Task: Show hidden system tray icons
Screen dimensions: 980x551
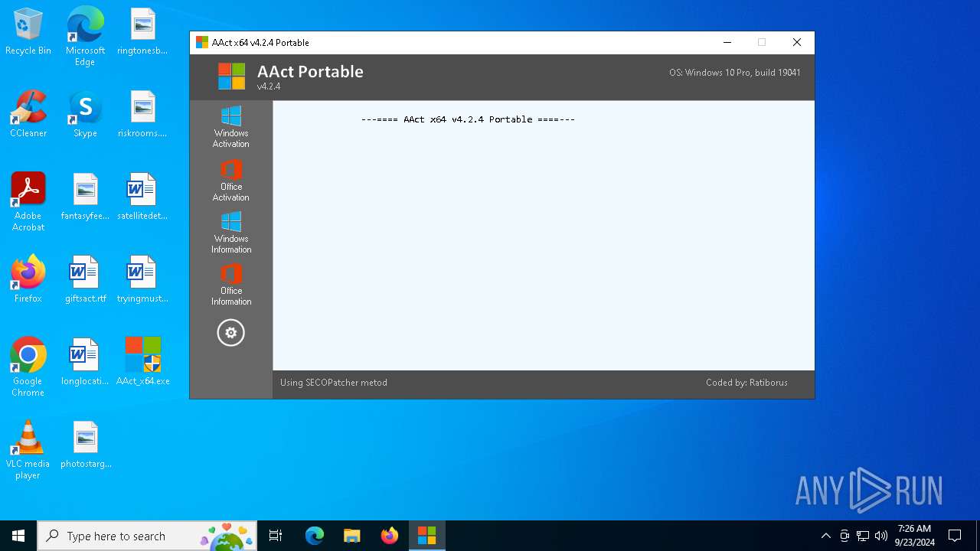Action: pyautogui.click(x=826, y=536)
